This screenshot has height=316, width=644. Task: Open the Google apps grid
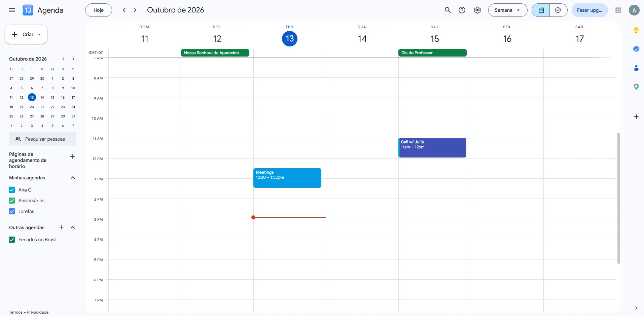tap(618, 10)
